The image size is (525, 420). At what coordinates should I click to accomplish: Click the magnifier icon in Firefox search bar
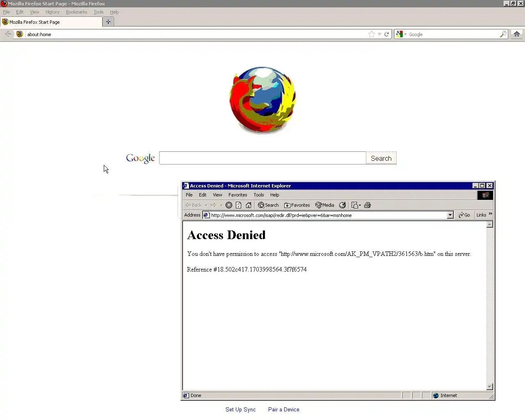(x=503, y=34)
